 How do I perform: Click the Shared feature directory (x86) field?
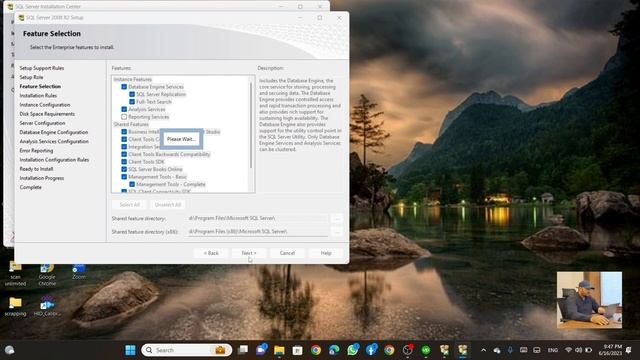(258, 231)
